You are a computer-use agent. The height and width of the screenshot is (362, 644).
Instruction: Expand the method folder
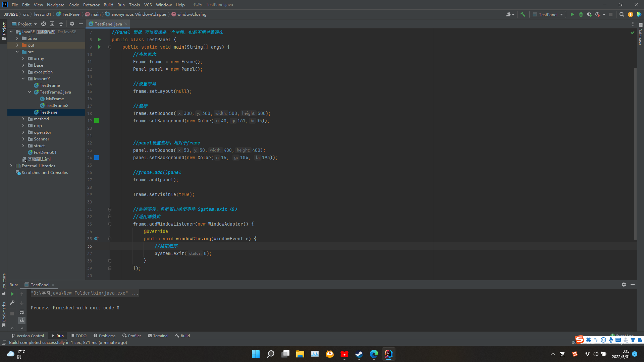[23, 119]
